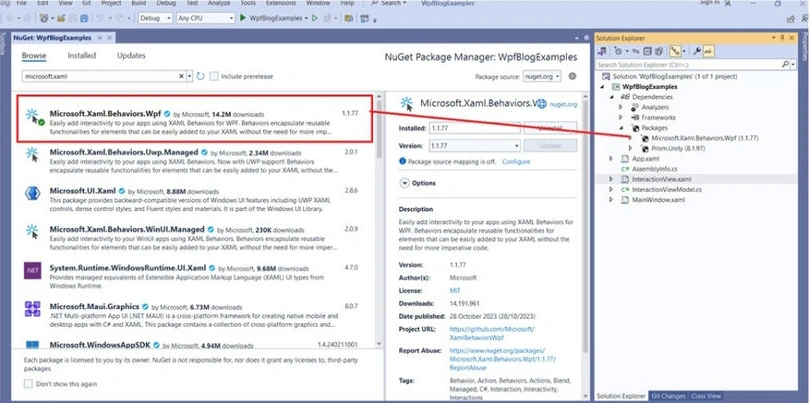Click the Search Solution Explorer field
811x403 pixels.
click(x=688, y=65)
